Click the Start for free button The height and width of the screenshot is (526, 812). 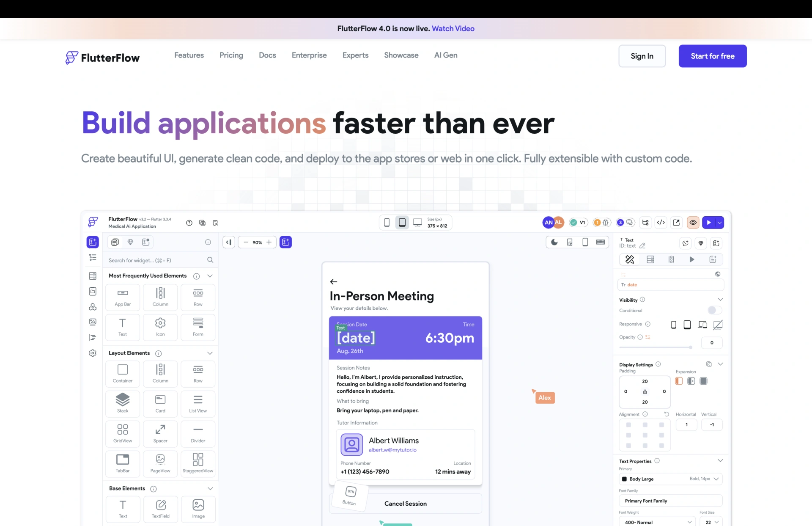tap(712, 56)
